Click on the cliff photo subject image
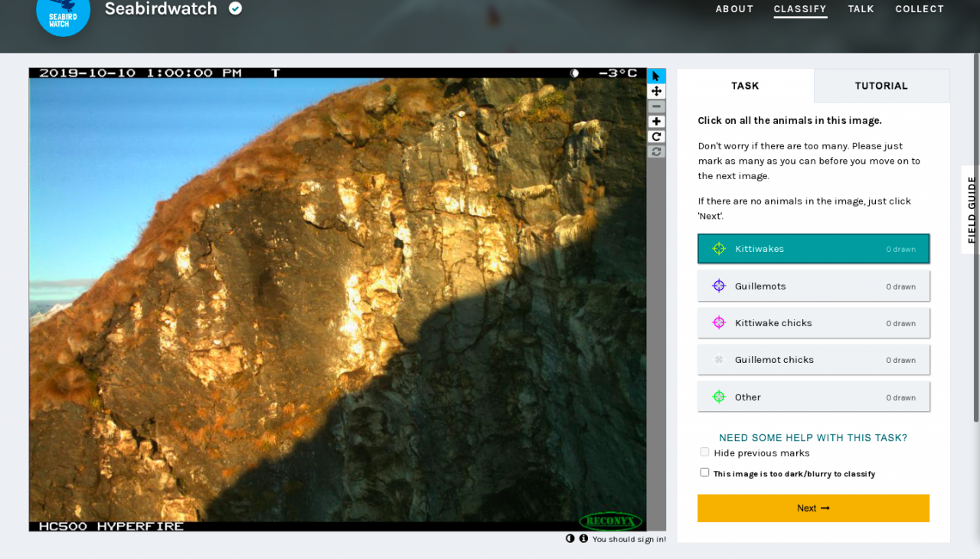Image resolution: width=980 pixels, height=559 pixels. point(338,299)
